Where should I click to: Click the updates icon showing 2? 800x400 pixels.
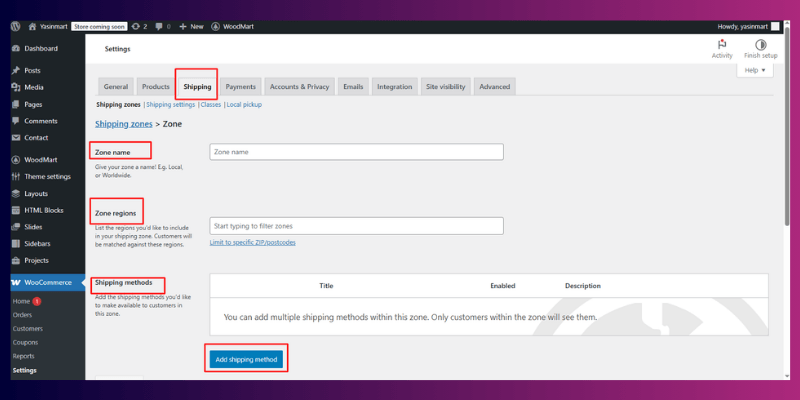pyautogui.click(x=135, y=27)
